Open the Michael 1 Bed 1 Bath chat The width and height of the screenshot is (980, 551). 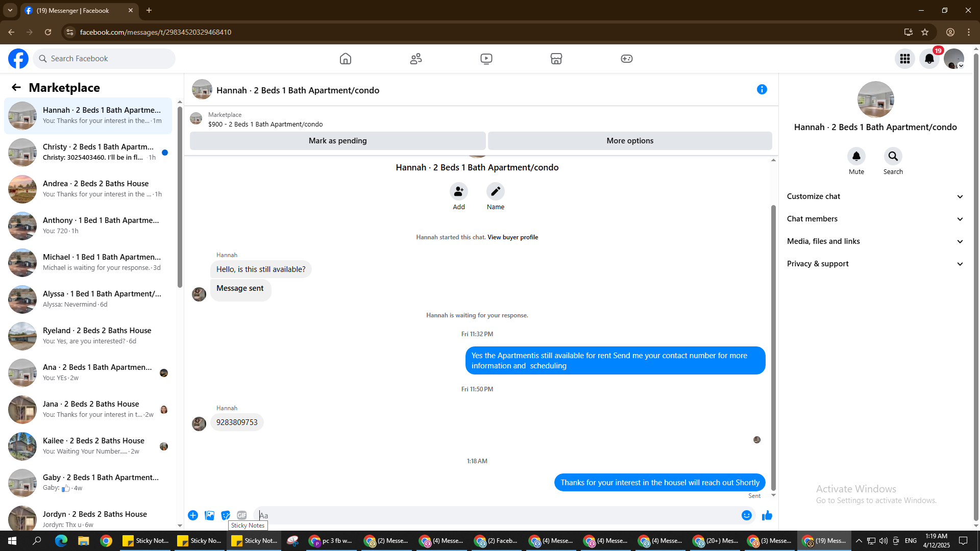coord(88,263)
